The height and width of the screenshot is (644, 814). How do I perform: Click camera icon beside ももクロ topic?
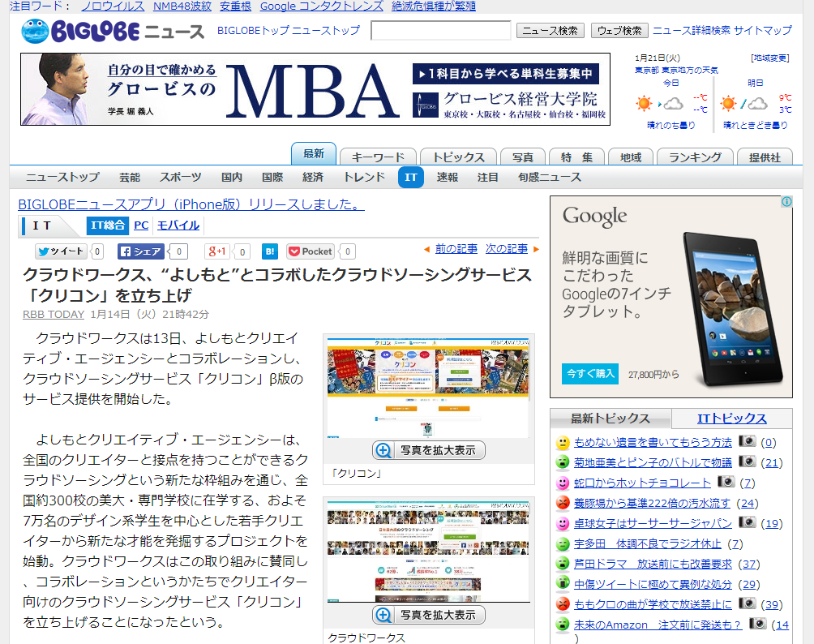[747, 603]
